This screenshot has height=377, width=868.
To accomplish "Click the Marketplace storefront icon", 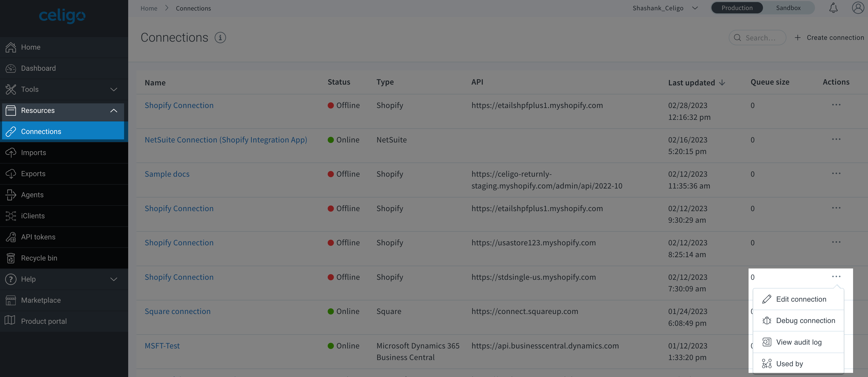I will pyautogui.click(x=11, y=300).
